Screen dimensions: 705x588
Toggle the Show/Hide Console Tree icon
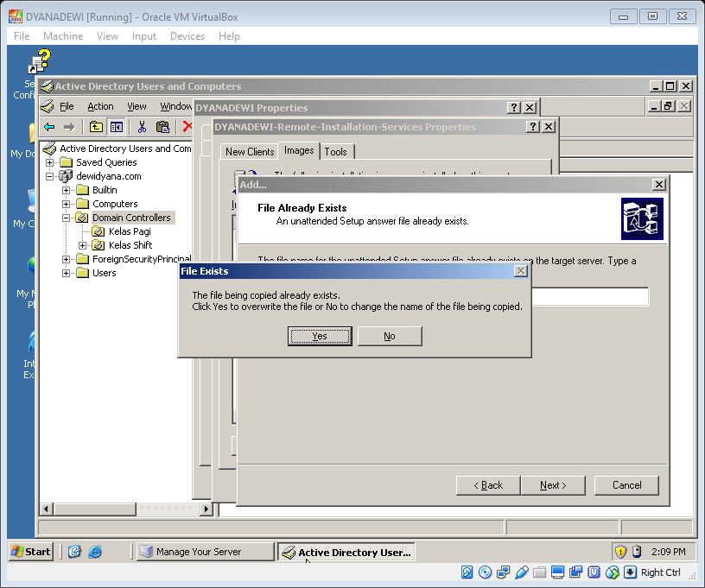coord(117,127)
